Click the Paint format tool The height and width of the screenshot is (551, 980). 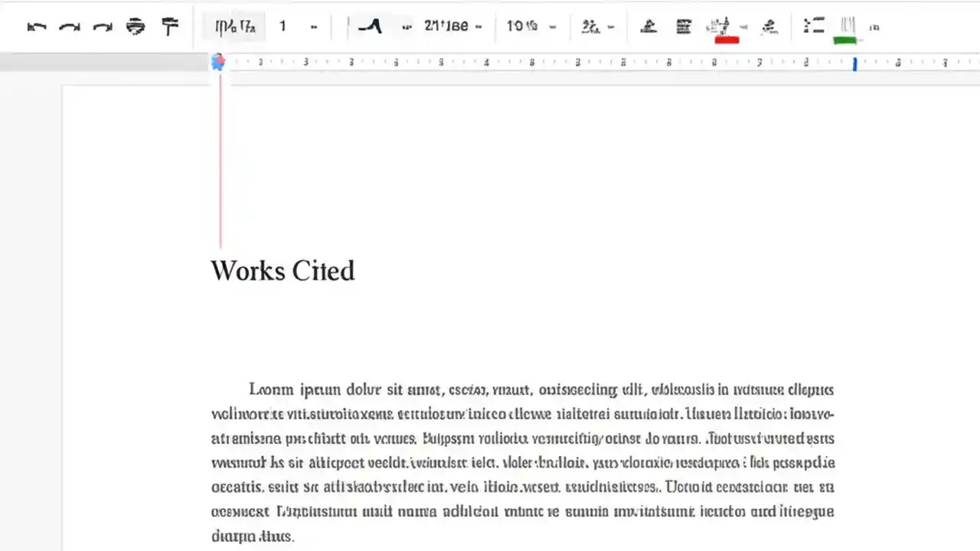click(x=169, y=27)
